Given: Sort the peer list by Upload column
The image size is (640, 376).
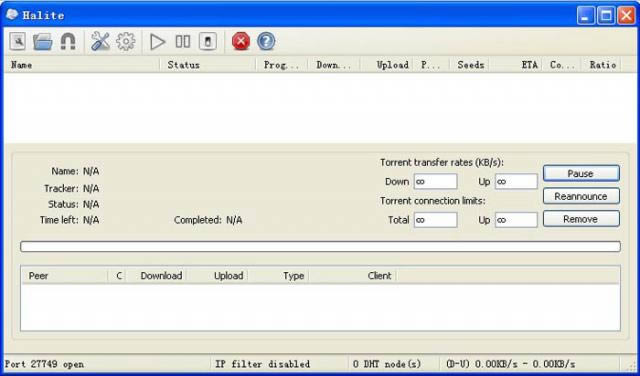Looking at the screenshot, I should click(x=217, y=276).
